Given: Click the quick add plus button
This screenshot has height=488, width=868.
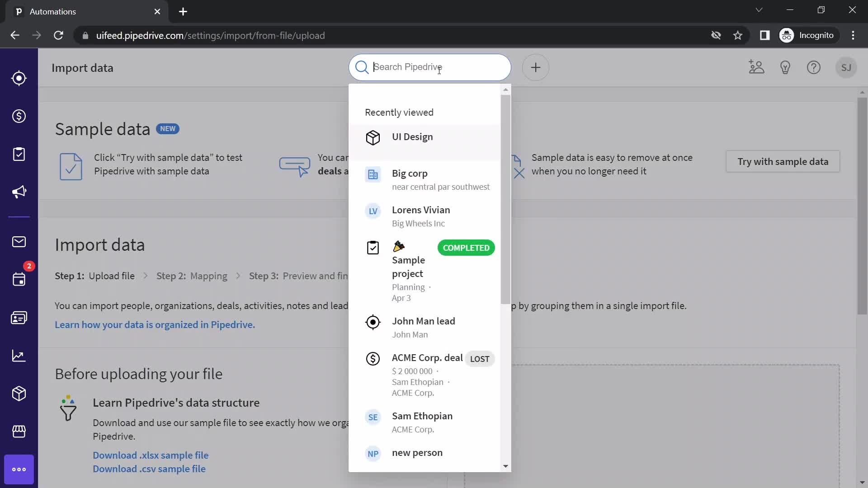Looking at the screenshot, I should (x=536, y=67).
